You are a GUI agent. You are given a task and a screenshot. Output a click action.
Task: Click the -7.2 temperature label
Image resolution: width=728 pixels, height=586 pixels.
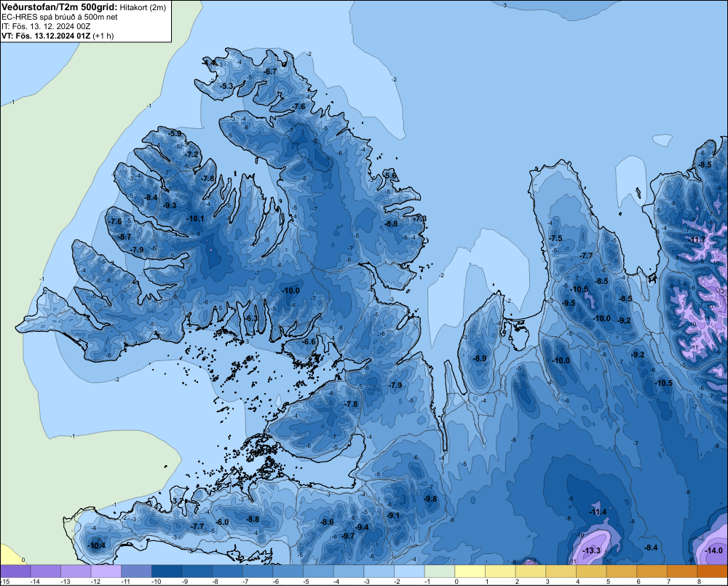[191, 154]
